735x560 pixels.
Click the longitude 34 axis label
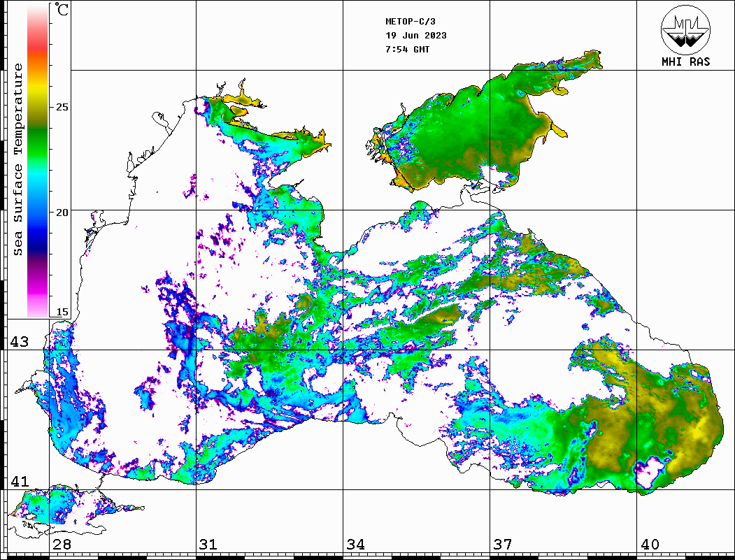point(355,545)
